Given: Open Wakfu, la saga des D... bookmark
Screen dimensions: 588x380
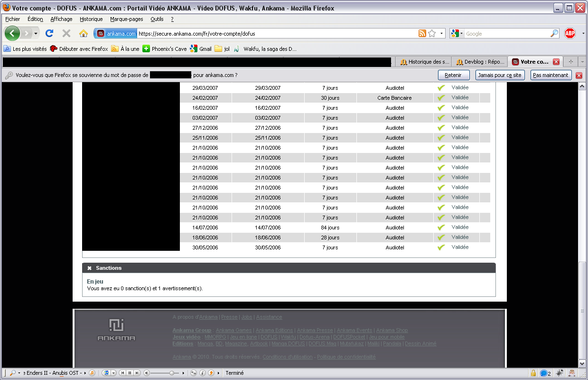Looking at the screenshot, I should click(x=265, y=48).
